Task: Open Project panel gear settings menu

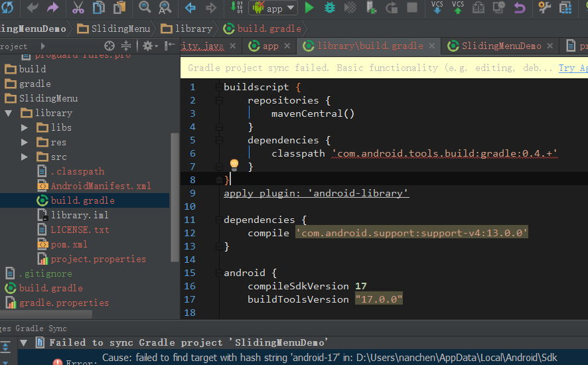Action: tap(149, 46)
